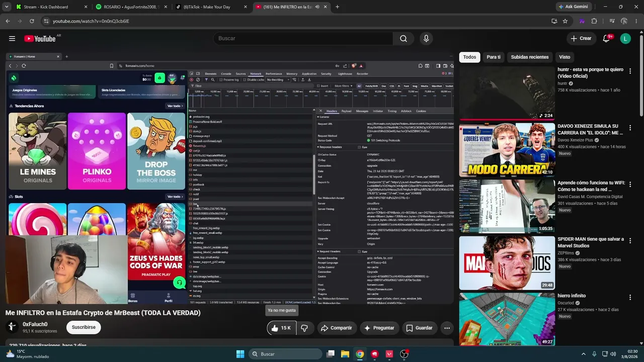Open the Davoo Xeneize Plus channel name
The width and height of the screenshot is (644, 362).
click(x=575, y=140)
